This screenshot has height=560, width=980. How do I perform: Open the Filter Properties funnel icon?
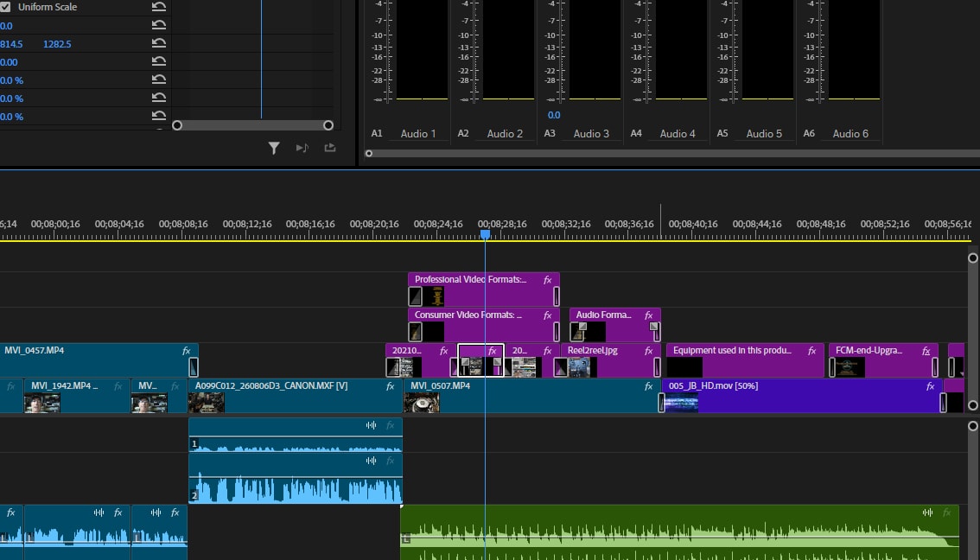(x=274, y=148)
